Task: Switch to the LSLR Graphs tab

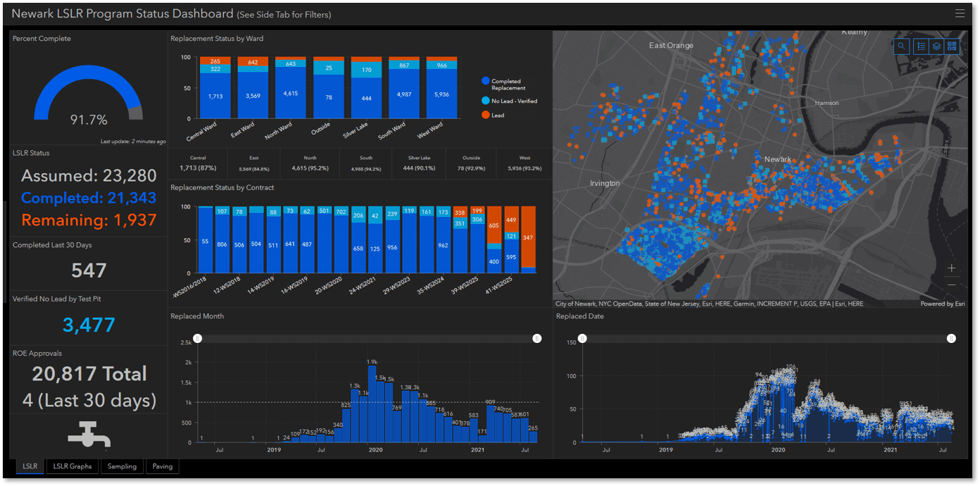Action: click(73, 466)
